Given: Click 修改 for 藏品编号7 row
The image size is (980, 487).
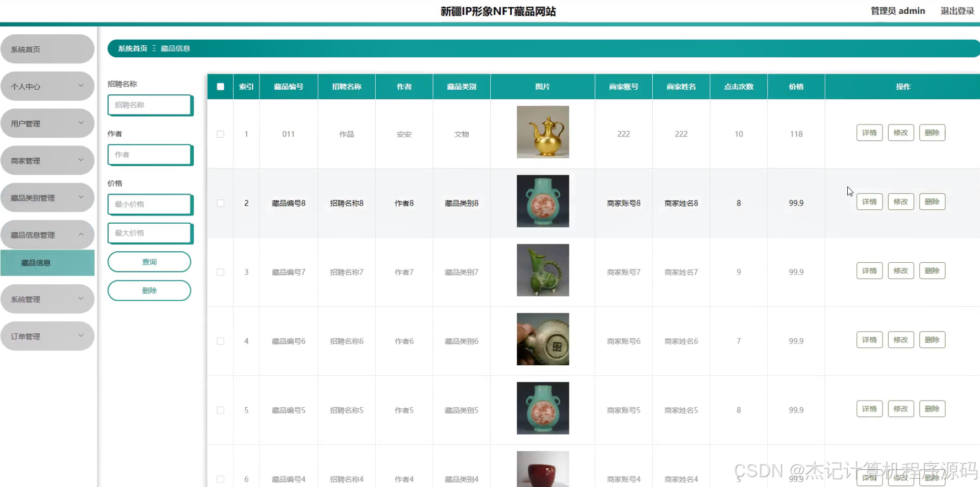Looking at the screenshot, I should click(901, 271).
